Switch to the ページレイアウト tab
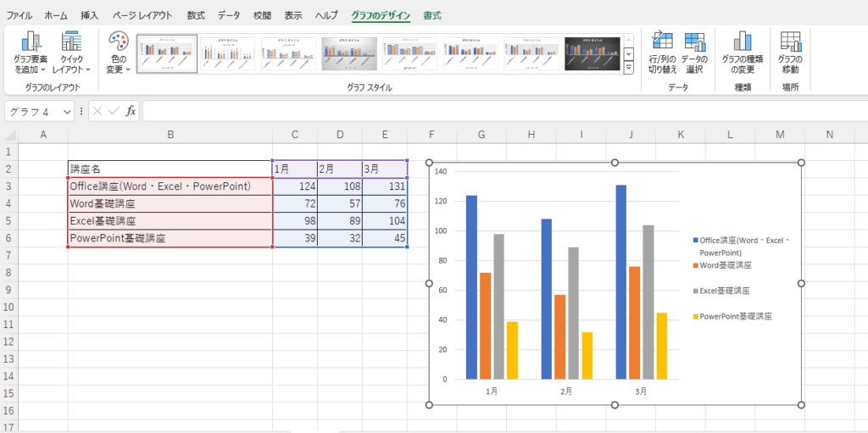 click(x=142, y=15)
